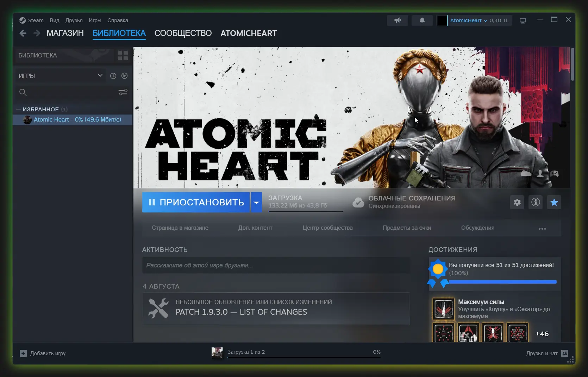Image resolution: width=588 pixels, height=377 pixels.
Task: Switch to БИБЛИОТЕКА tab
Action: [x=119, y=33]
